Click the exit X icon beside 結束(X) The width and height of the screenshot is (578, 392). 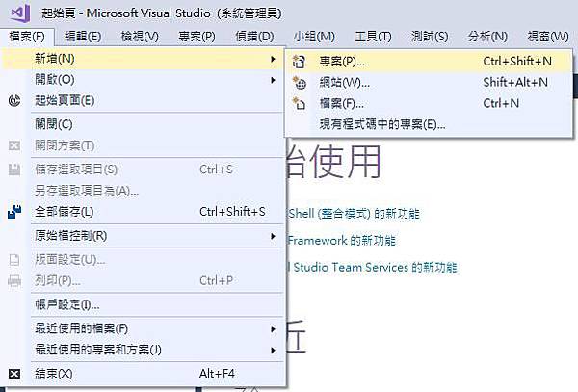[x=14, y=374]
